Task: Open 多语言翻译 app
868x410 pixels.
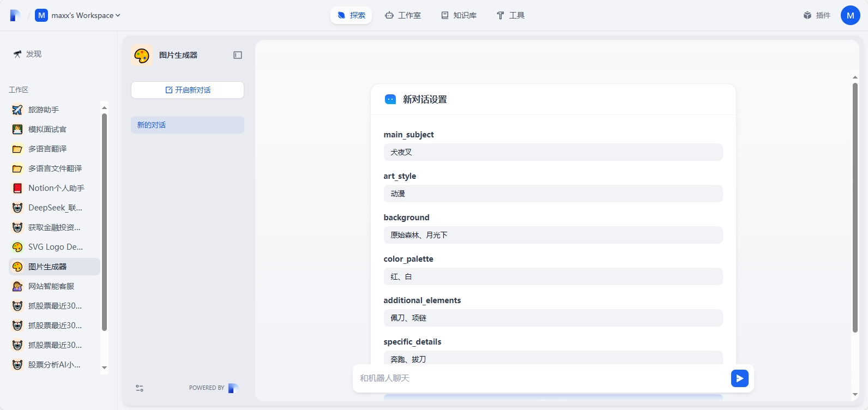Action: [55, 149]
